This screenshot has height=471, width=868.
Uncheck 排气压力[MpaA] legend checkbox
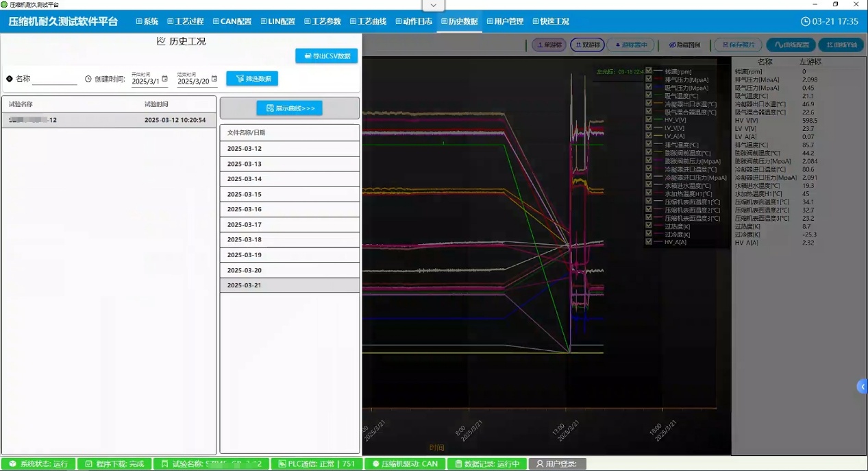point(648,79)
